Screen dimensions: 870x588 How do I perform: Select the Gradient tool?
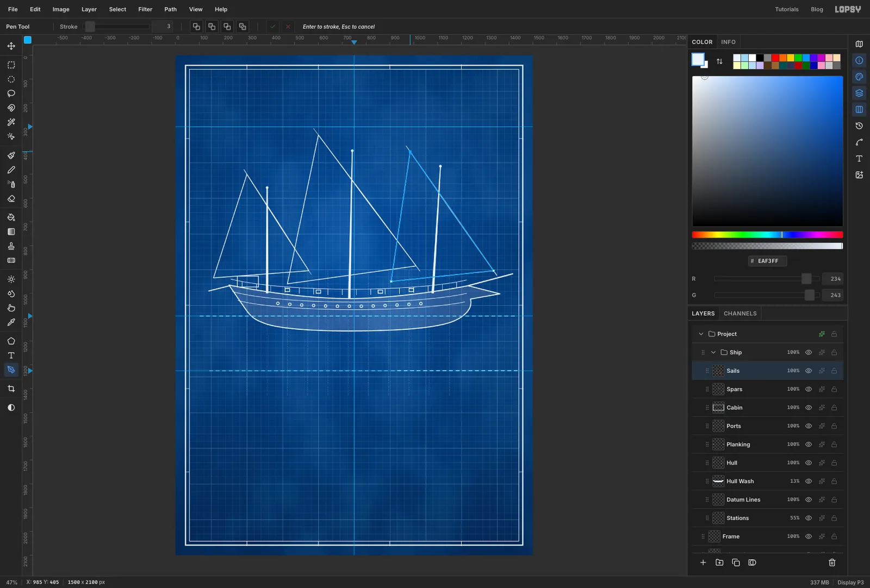11,232
